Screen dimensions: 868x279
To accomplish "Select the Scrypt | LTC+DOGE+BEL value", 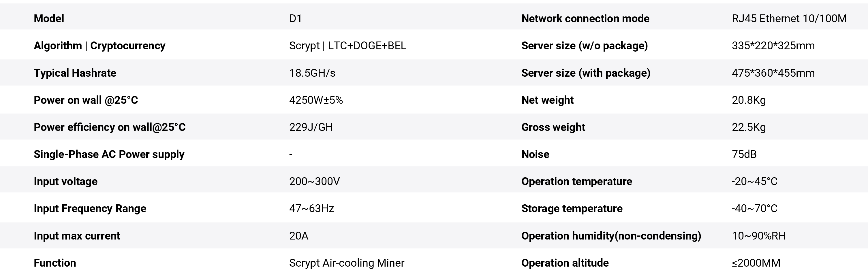I will click(347, 46).
